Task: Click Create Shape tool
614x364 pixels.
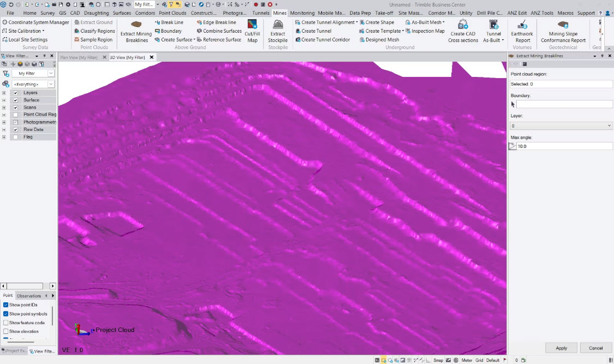Action: pyautogui.click(x=377, y=22)
